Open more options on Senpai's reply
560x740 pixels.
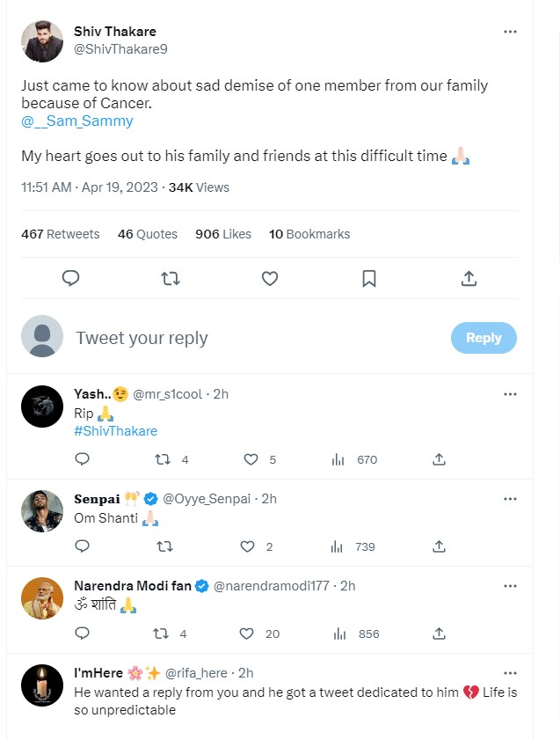(x=510, y=499)
